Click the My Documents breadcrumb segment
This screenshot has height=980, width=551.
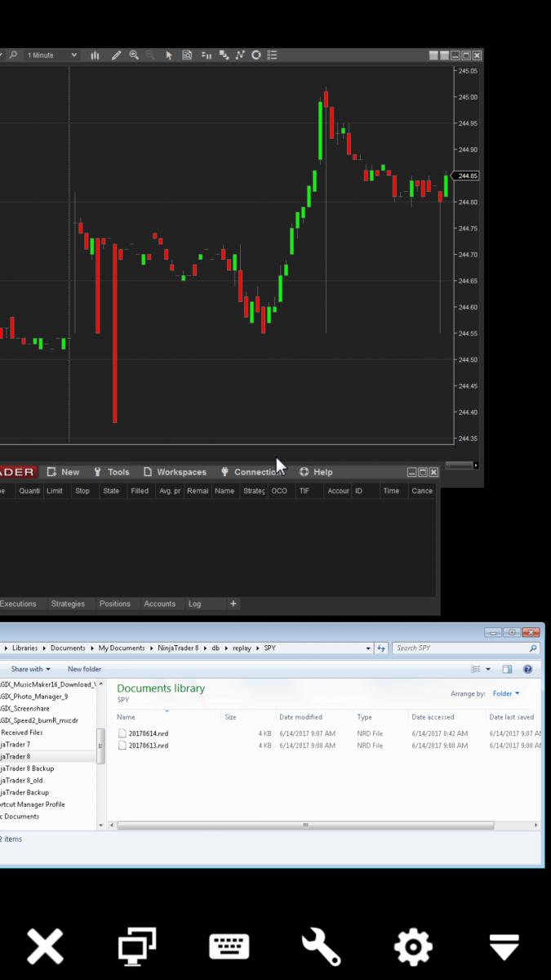(x=121, y=648)
